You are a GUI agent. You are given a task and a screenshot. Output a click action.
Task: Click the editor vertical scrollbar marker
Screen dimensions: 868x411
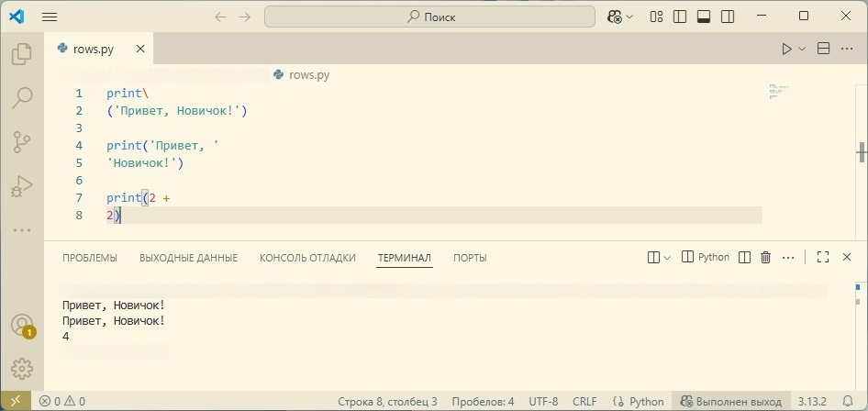862,151
